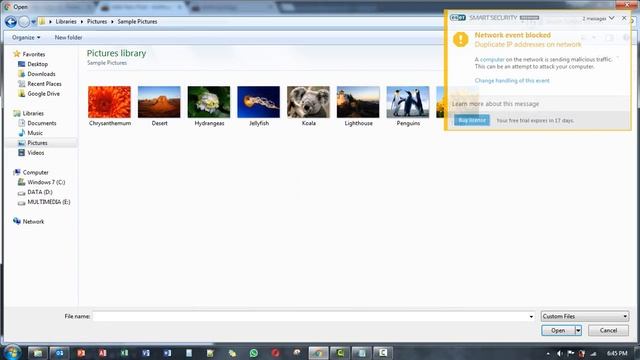The width and height of the screenshot is (640, 360).
Task: Select Network in the navigation pane
Action: point(29,222)
